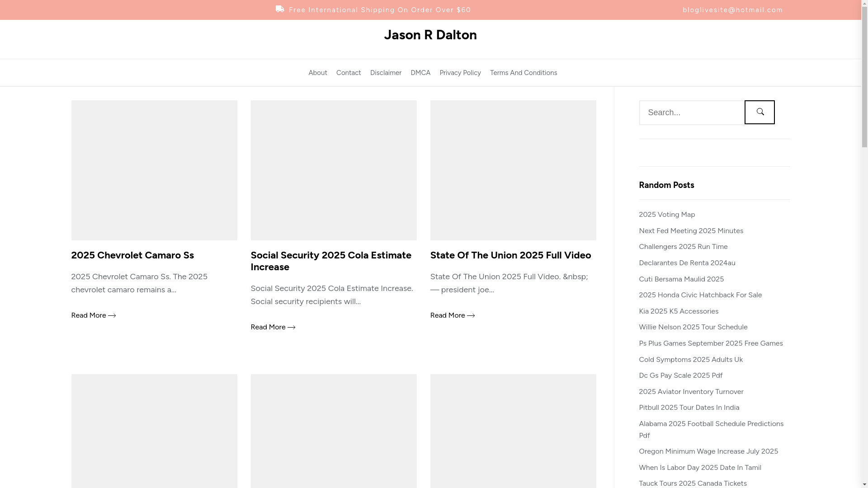This screenshot has width=868, height=488.
Task: Go to the Disclaimer page
Action: click(x=386, y=73)
